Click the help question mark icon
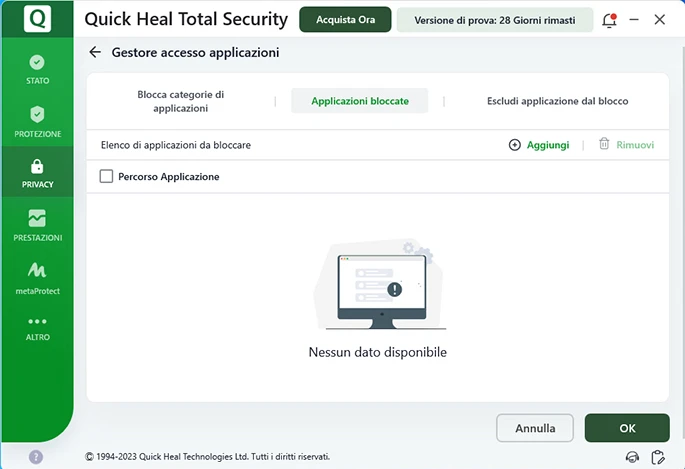685x469 pixels. pyautogui.click(x=36, y=457)
